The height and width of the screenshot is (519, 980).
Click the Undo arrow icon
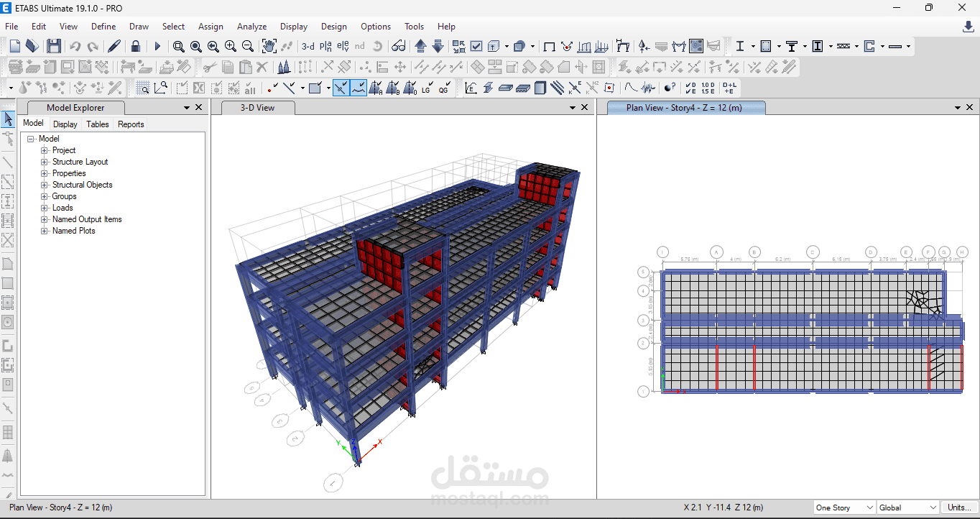tap(75, 46)
